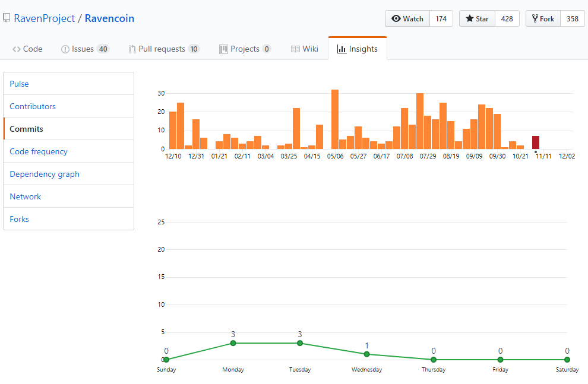Click the Fork button
Screen dimensions: 588x384
coord(543,18)
